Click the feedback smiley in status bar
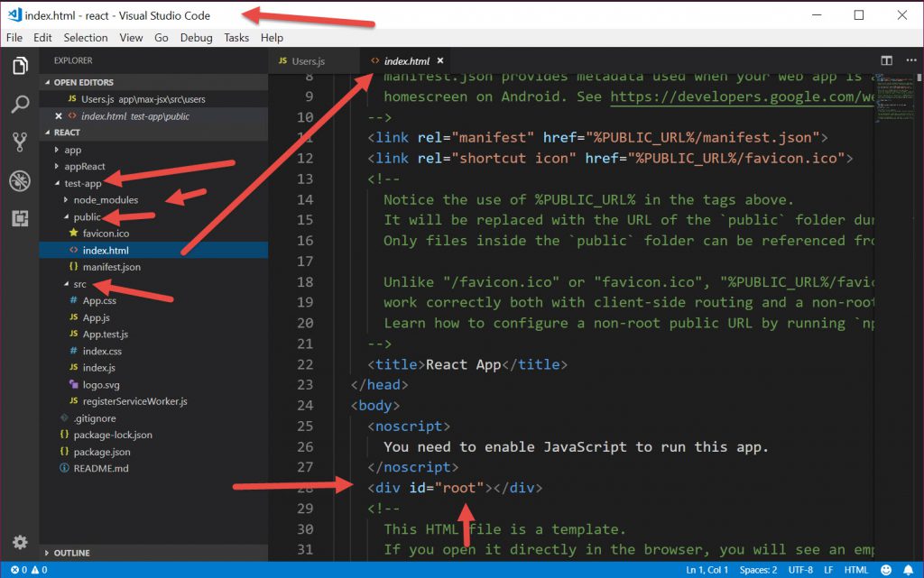Image resolution: width=924 pixels, height=578 pixels. tap(886, 570)
